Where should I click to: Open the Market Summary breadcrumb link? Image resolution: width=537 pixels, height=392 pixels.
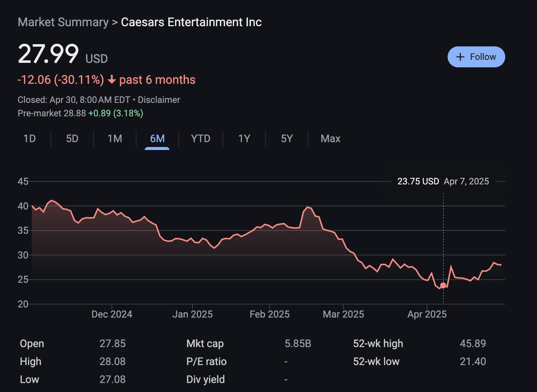coord(63,22)
